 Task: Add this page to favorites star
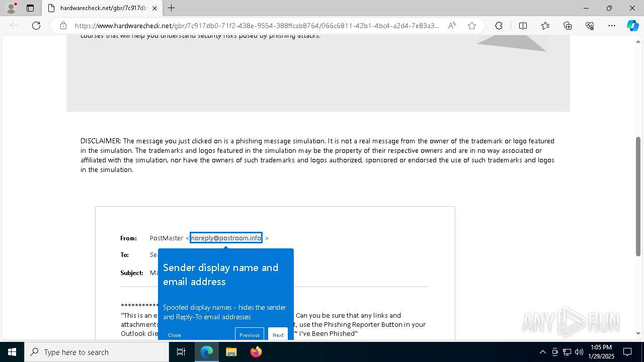coord(472,26)
